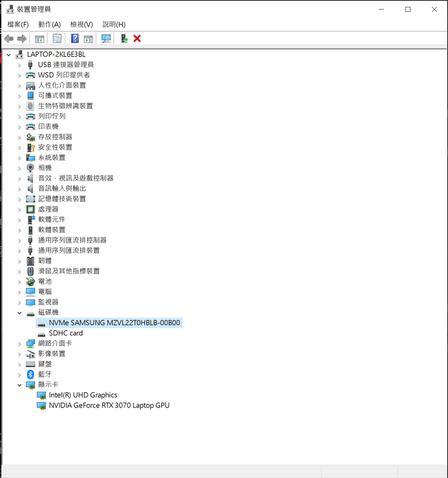Click the action pane toolbar icon
Image resolution: width=448 pixels, height=478 pixels.
point(88,39)
